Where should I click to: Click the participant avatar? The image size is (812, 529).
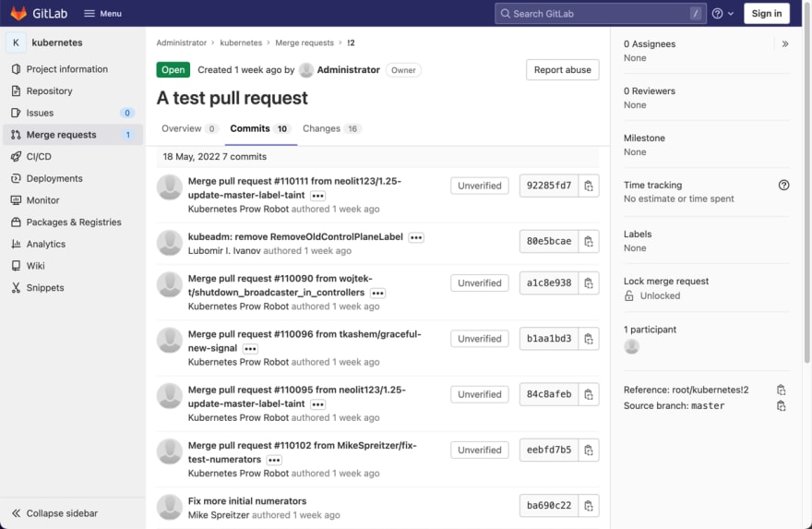pos(631,346)
